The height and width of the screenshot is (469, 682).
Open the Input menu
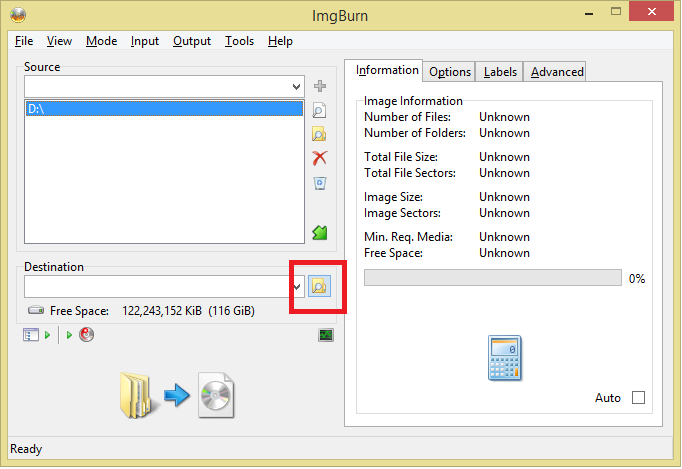tap(145, 41)
